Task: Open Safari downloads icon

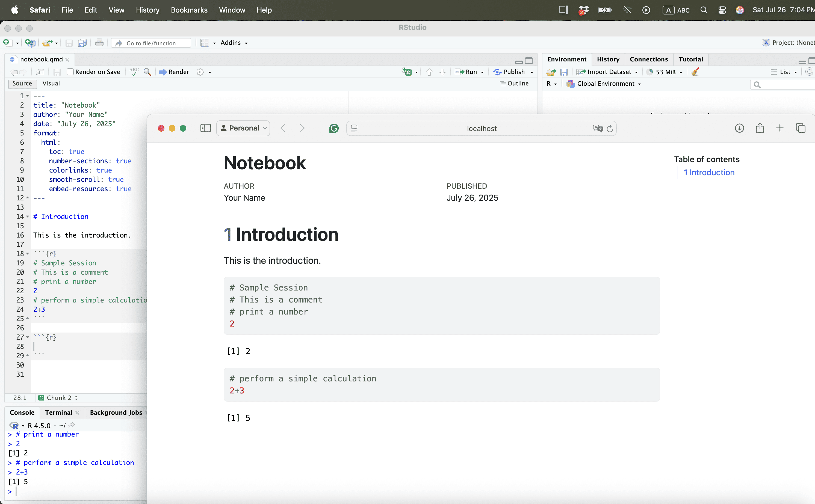Action: click(739, 128)
